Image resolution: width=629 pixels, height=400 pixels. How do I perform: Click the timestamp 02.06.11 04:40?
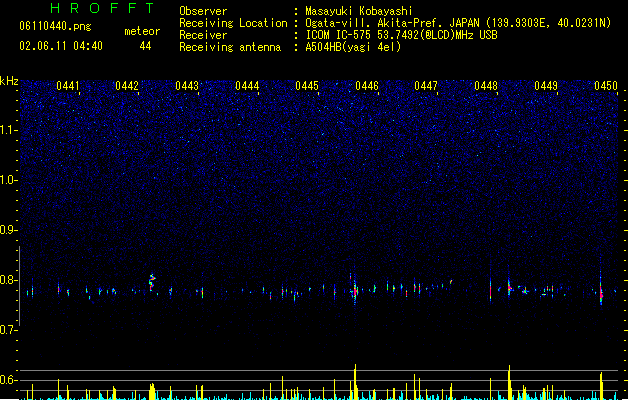[x=61, y=46]
